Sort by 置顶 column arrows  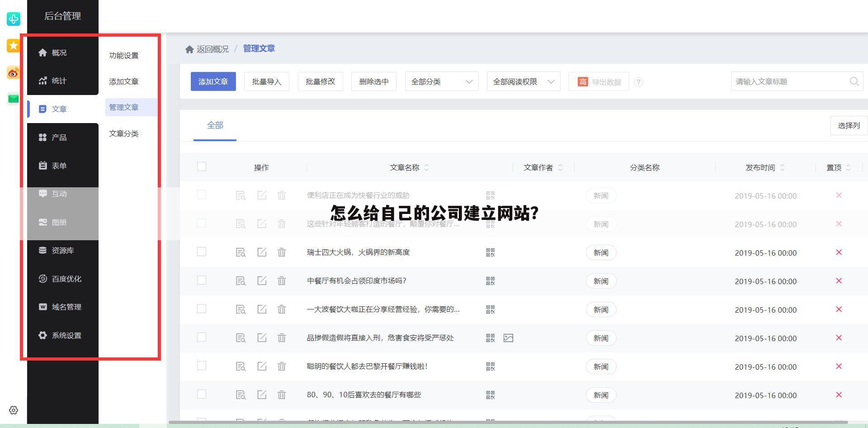tap(848, 167)
